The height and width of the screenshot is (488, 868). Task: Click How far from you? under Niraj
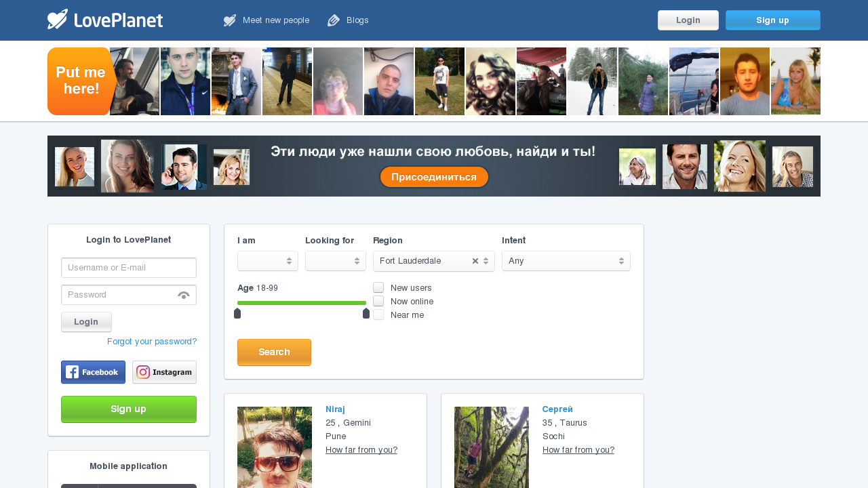(361, 450)
